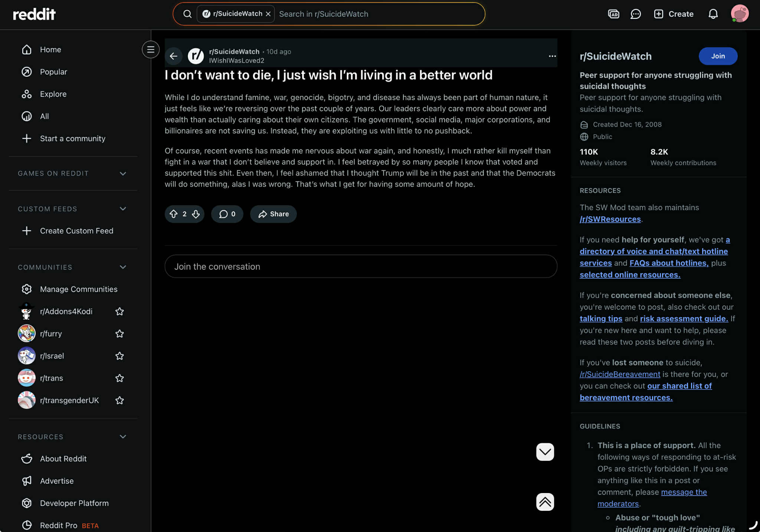Screen dimensions: 760x532
Task: Toggle favorite star for r/Addons4Kodi
Action: click(119, 311)
